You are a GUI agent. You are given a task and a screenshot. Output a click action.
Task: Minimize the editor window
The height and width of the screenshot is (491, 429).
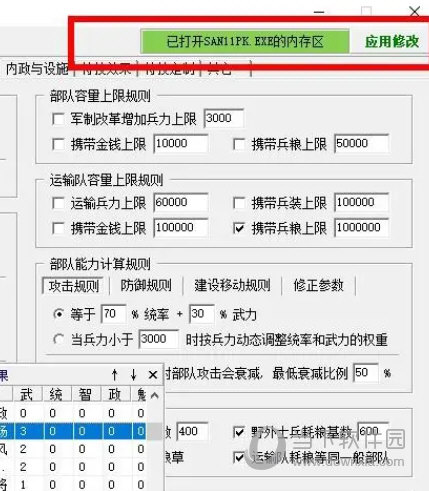click(x=319, y=12)
